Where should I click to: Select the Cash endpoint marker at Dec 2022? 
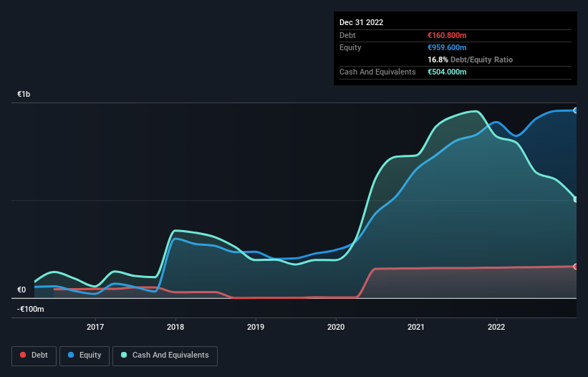[576, 199]
